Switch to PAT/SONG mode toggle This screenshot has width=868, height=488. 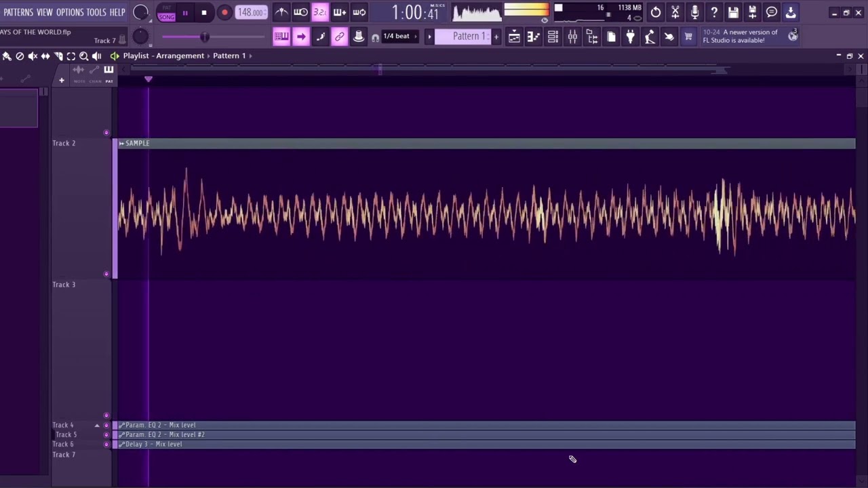[166, 13]
